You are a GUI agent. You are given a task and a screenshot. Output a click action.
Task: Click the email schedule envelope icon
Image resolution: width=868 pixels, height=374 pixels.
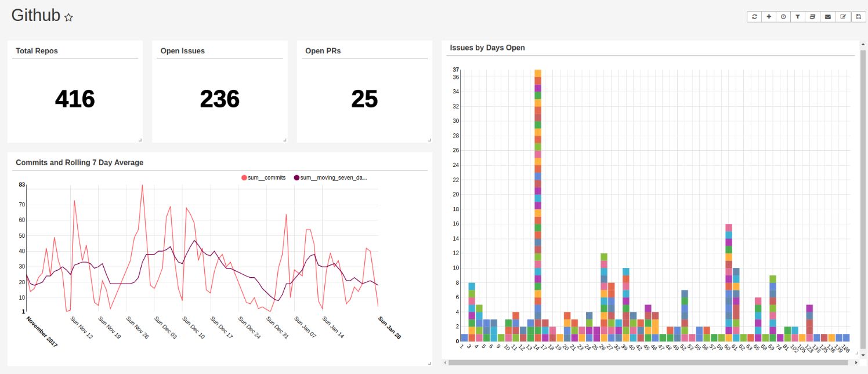click(827, 16)
